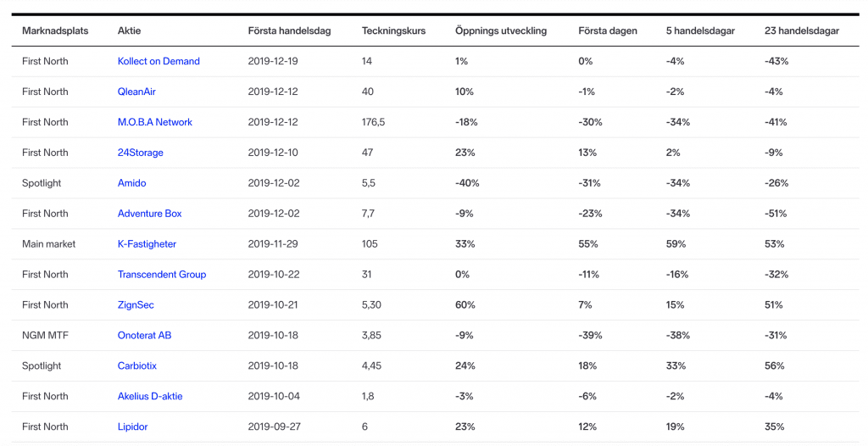Click the Transcendent Group link
The height and width of the screenshot is (446, 868).
(x=161, y=275)
